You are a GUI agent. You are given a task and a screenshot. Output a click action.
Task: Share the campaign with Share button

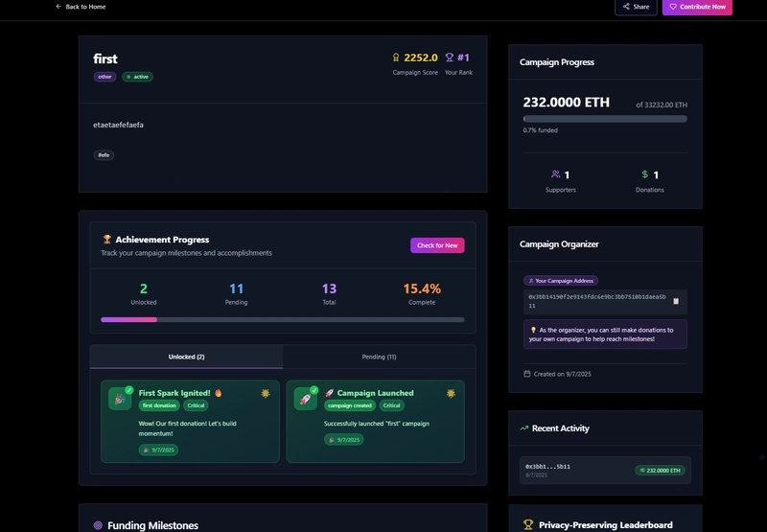[x=636, y=7]
